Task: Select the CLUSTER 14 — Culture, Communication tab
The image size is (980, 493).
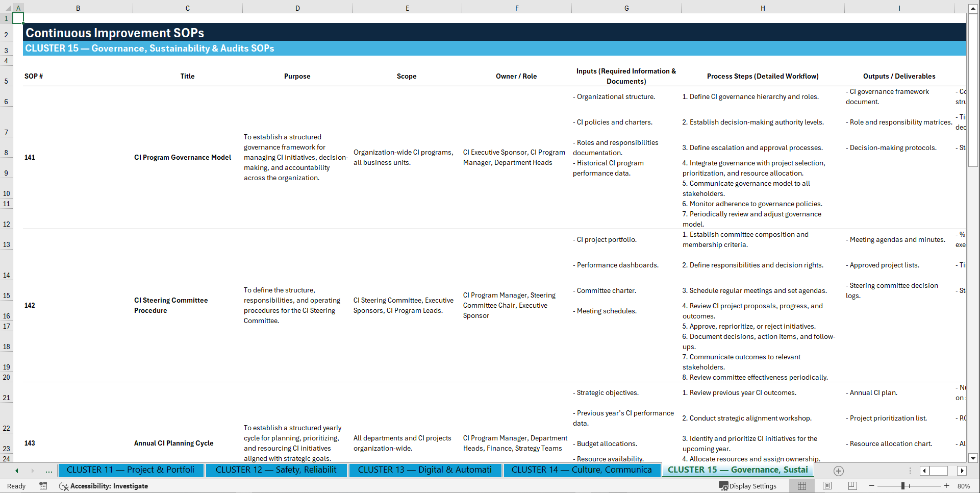Action: tap(582, 470)
